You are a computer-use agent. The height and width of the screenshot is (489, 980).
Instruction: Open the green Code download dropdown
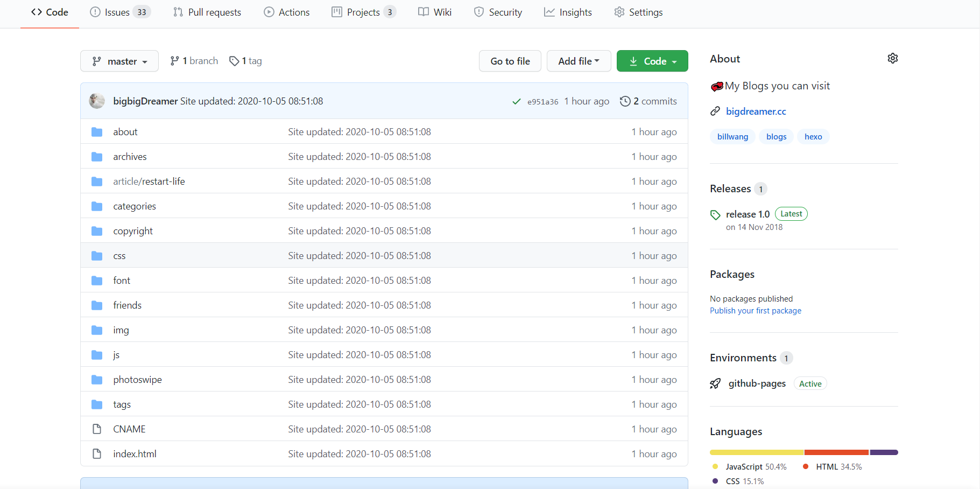click(x=652, y=61)
